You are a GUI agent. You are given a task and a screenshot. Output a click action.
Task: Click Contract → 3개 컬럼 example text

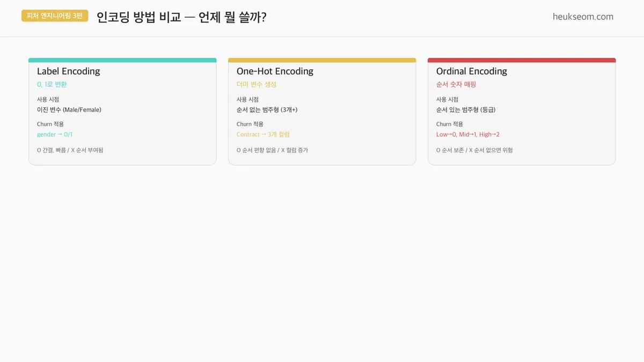tap(263, 135)
